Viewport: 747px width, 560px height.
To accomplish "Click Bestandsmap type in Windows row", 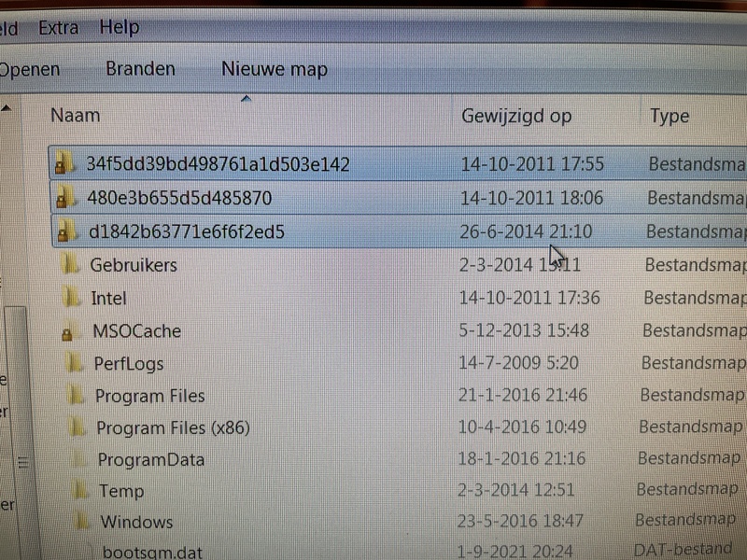I will point(685,520).
